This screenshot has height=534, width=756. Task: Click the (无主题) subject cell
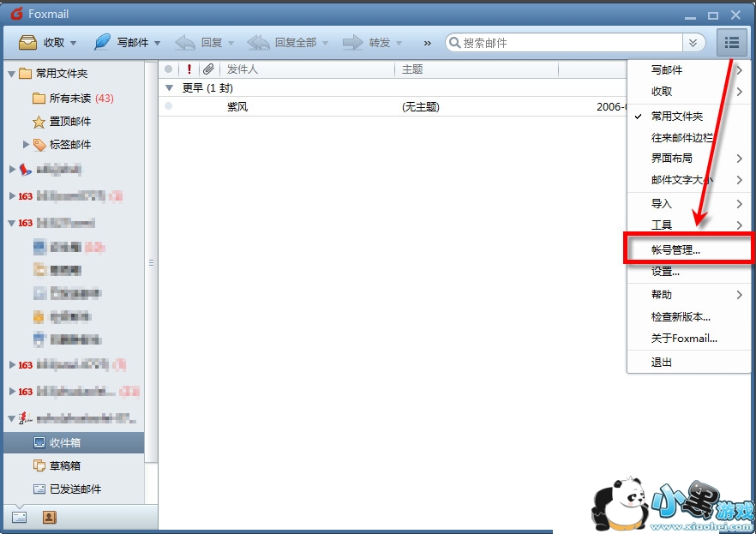click(420, 106)
